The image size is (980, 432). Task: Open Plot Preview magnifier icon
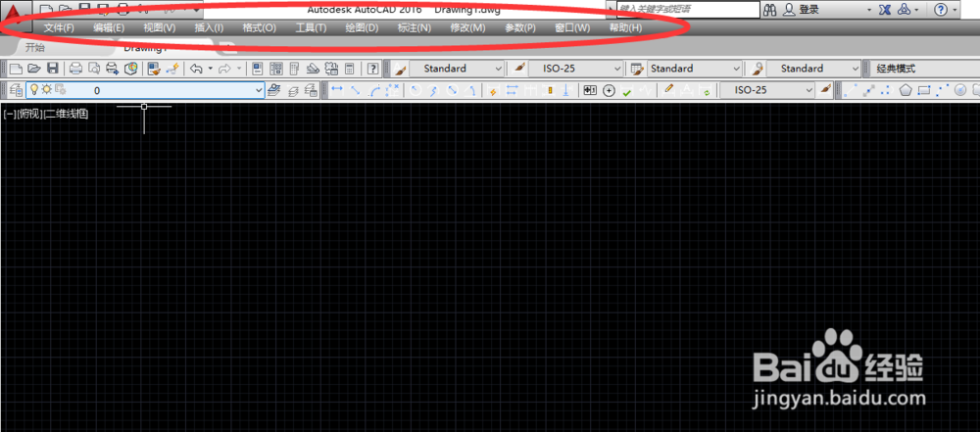(x=94, y=69)
